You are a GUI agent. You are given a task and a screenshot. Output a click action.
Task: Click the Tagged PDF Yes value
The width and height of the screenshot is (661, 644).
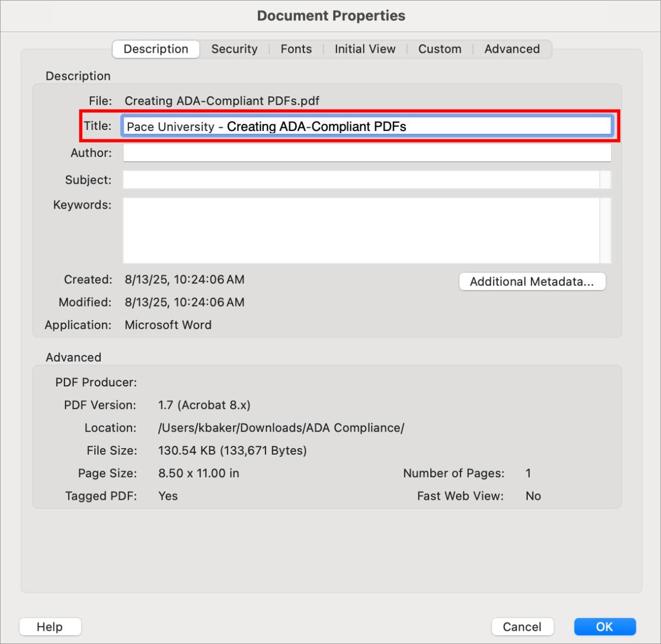click(x=168, y=495)
